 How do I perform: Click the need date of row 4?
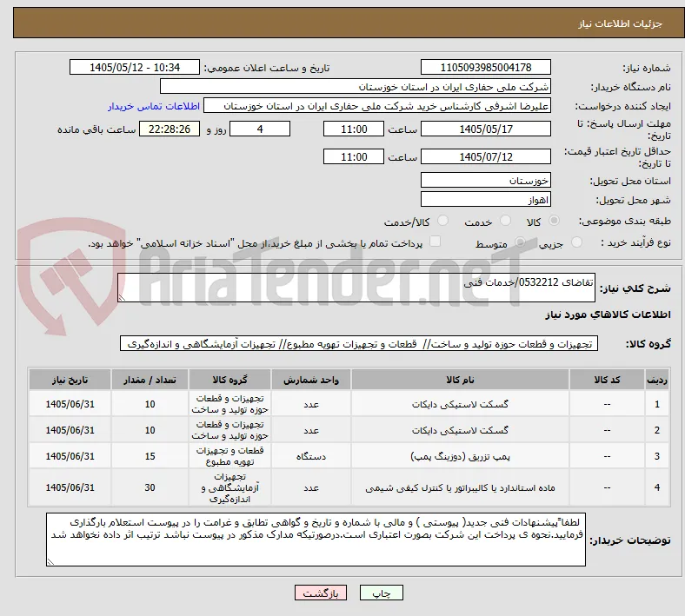70,487
